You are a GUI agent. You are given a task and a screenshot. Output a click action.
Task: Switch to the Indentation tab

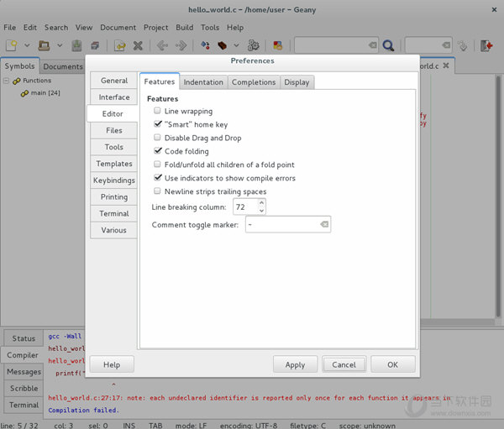[203, 81]
